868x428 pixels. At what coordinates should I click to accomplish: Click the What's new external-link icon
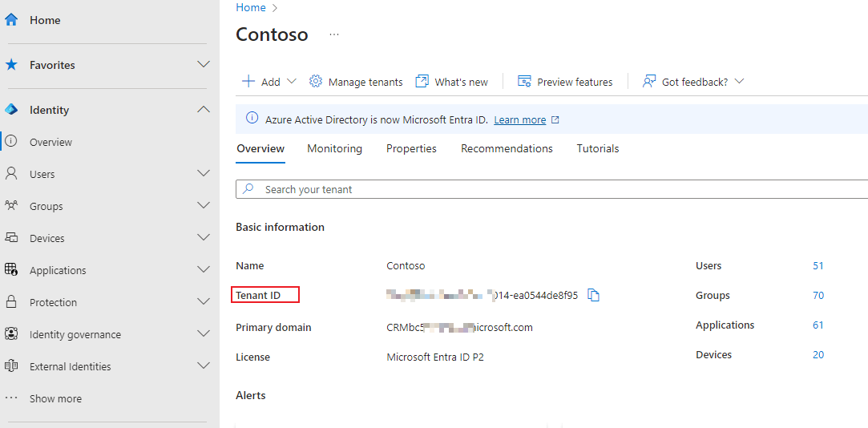click(x=422, y=82)
